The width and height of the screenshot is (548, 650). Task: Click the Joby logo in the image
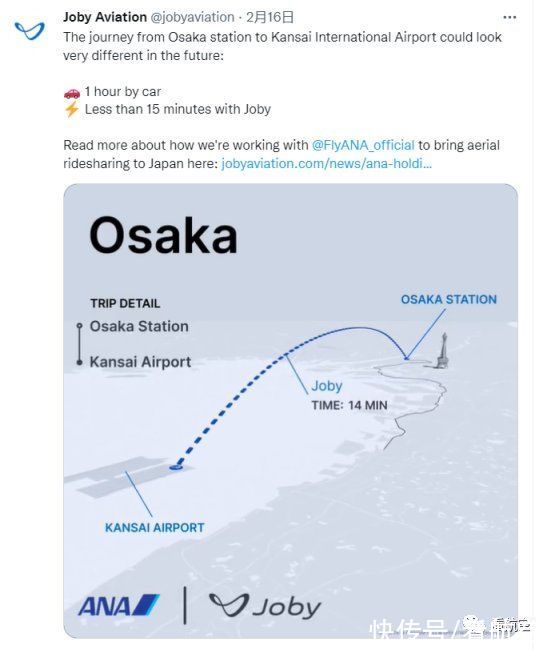[265, 606]
